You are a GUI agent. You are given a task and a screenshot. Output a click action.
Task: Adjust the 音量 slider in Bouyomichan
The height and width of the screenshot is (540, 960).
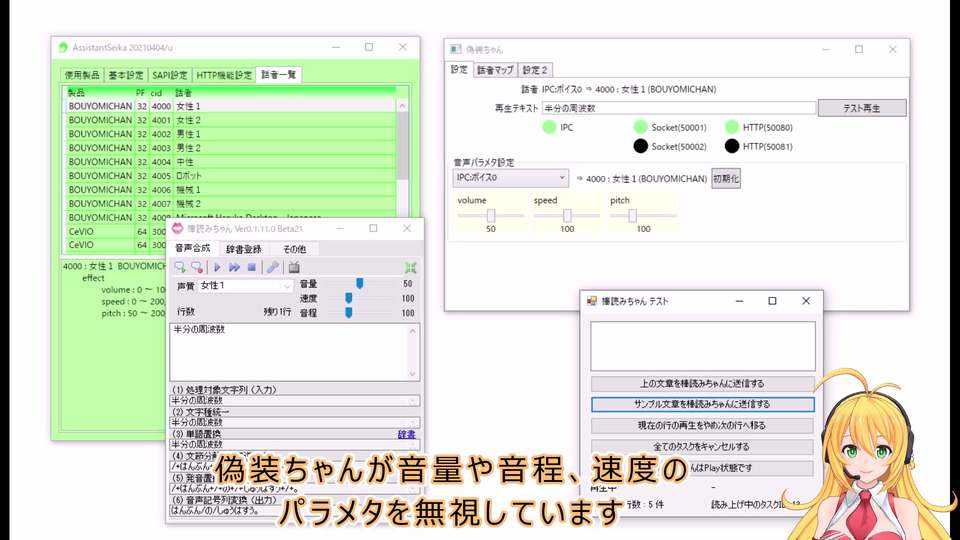359,283
